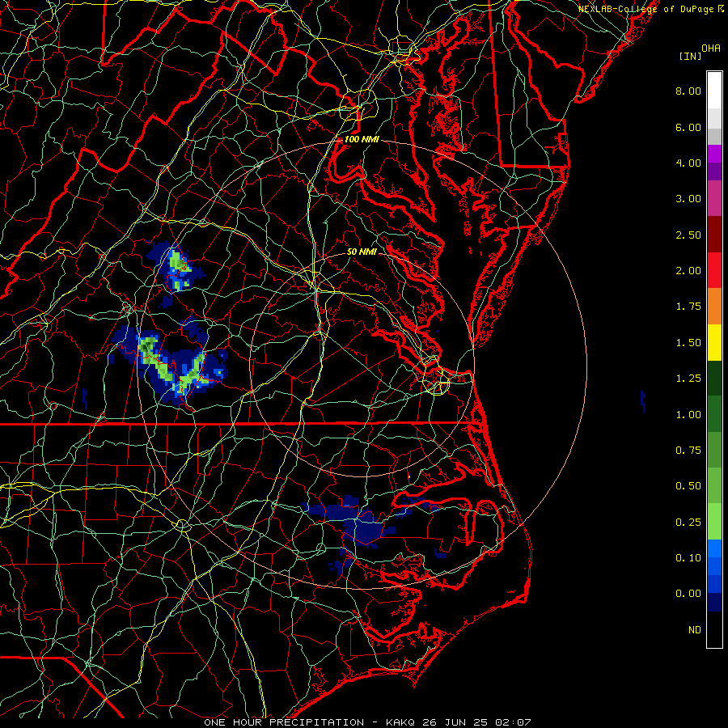Screen dimensions: 728x728
Task: Click the '4.00' scale label
Action: coord(688,163)
